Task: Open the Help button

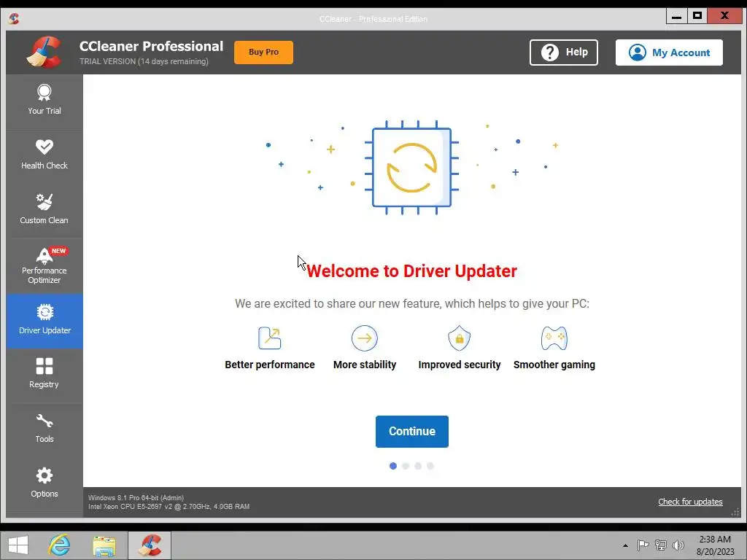Action: click(x=564, y=52)
